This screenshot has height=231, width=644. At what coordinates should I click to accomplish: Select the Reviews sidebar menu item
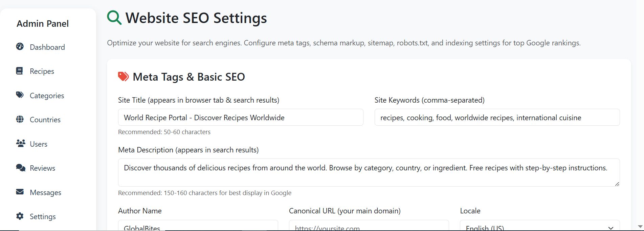click(42, 168)
